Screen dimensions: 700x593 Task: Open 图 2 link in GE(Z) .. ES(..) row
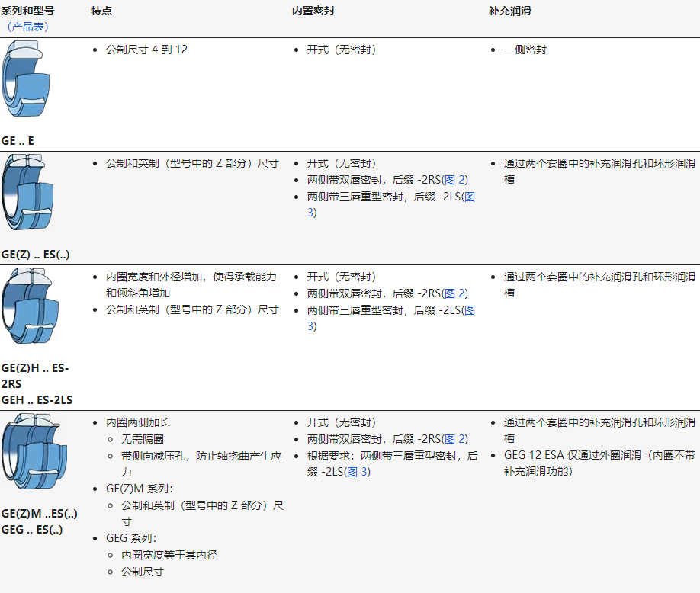456,180
